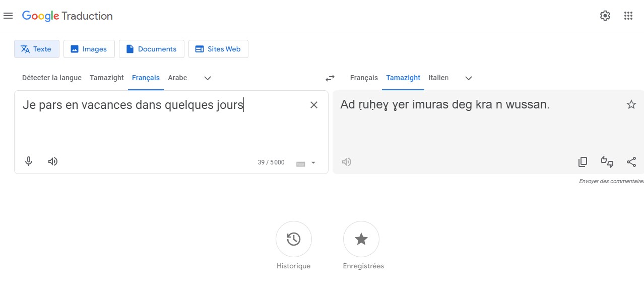644x288 pixels.
Task: Choose Français as target language
Action: coord(364,78)
